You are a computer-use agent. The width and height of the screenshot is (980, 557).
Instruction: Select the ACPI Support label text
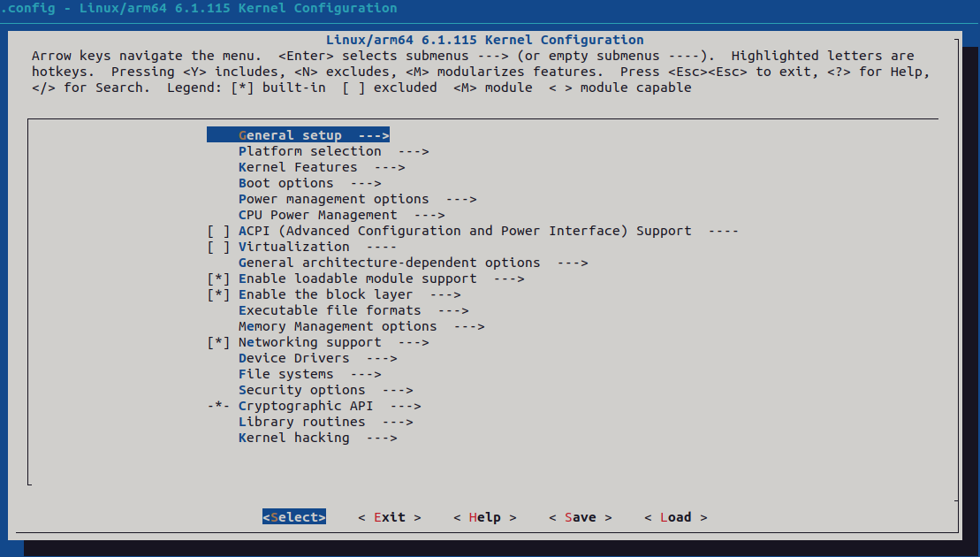pyautogui.click(x=465, y=232)
